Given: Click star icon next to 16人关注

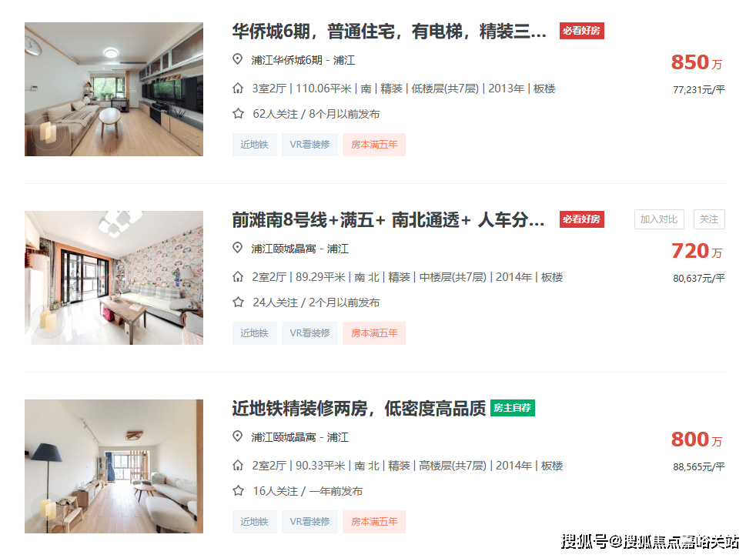Looking at the screenshot, I should (x=238, y=490).
